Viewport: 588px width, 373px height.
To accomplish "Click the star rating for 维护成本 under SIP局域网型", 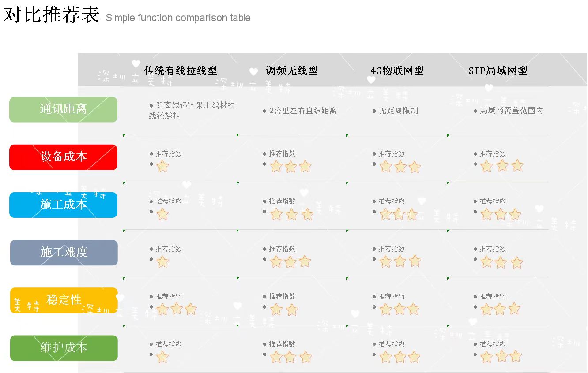I will pyautogui.click(x=501, y=356).
